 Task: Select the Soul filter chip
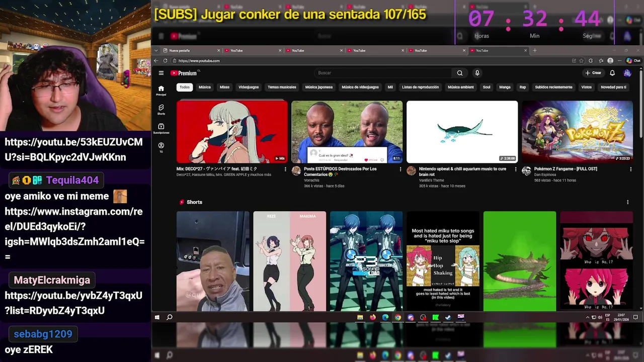(487, 87)
